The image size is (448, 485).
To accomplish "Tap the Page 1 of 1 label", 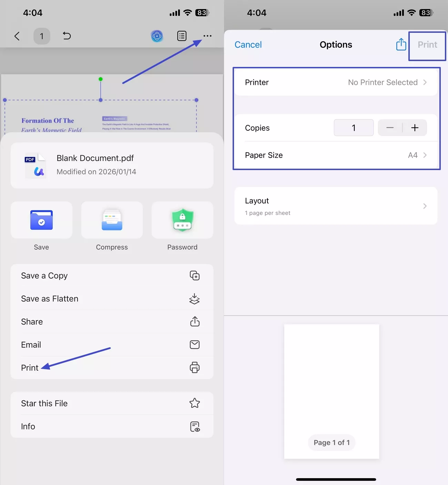I will [332, 443].
